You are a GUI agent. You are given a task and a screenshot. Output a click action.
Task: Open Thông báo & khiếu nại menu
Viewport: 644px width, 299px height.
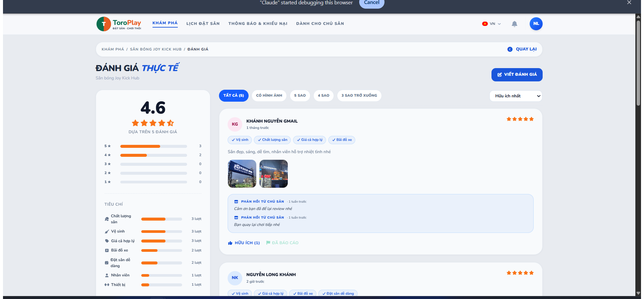[258, 24]
